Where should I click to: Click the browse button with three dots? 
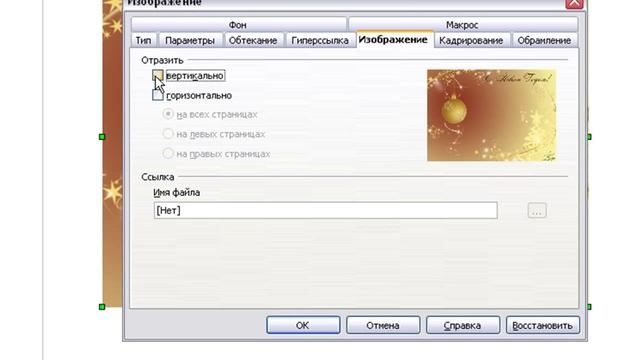[537, 211]
